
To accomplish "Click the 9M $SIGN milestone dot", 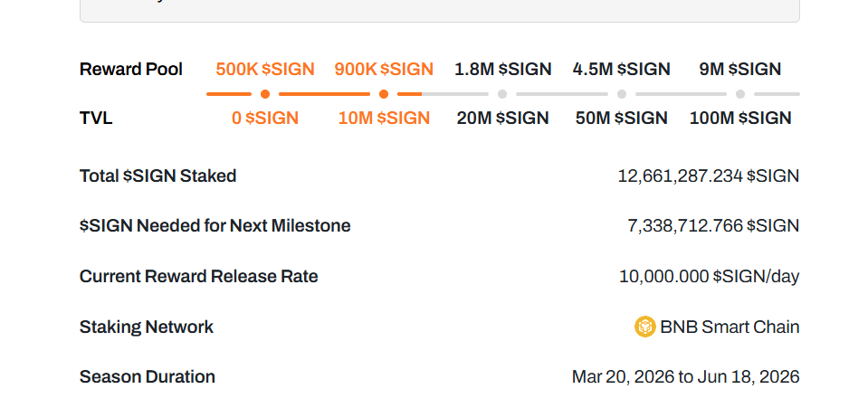I will coord(740,94).
